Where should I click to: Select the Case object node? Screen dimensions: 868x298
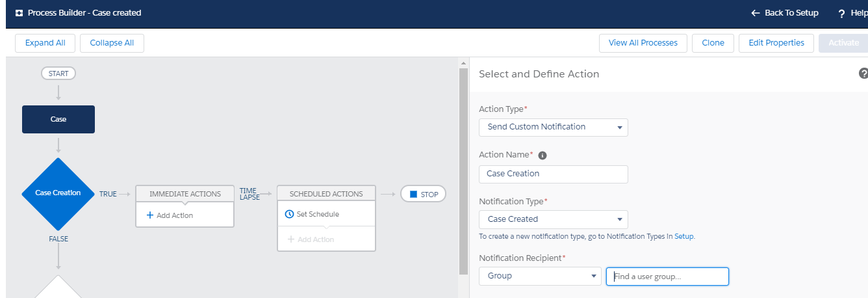click(x=58, y=119)
